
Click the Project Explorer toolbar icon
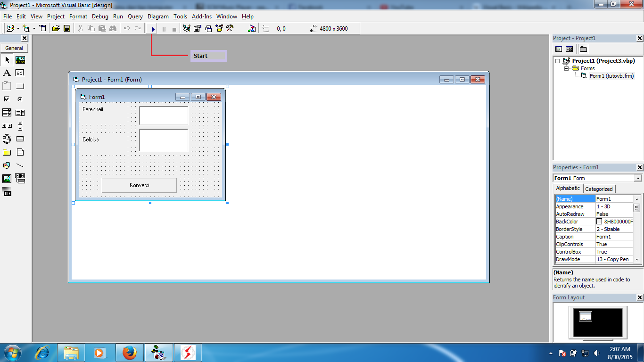point(187,28)
